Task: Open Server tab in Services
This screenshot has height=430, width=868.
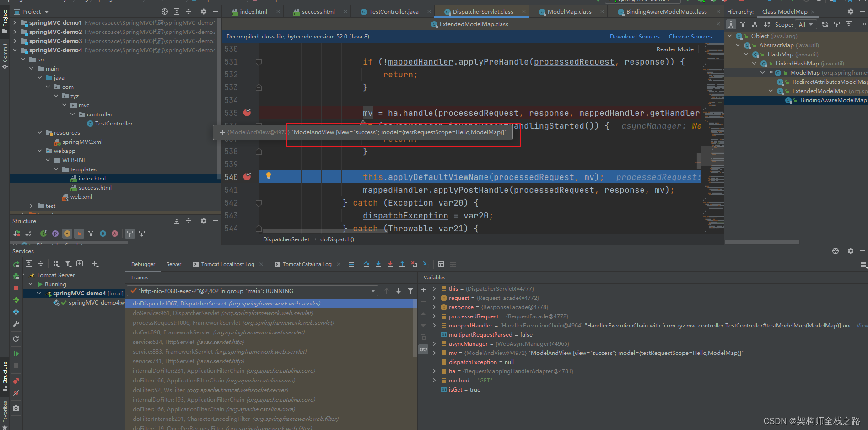Action: point(174,264)
